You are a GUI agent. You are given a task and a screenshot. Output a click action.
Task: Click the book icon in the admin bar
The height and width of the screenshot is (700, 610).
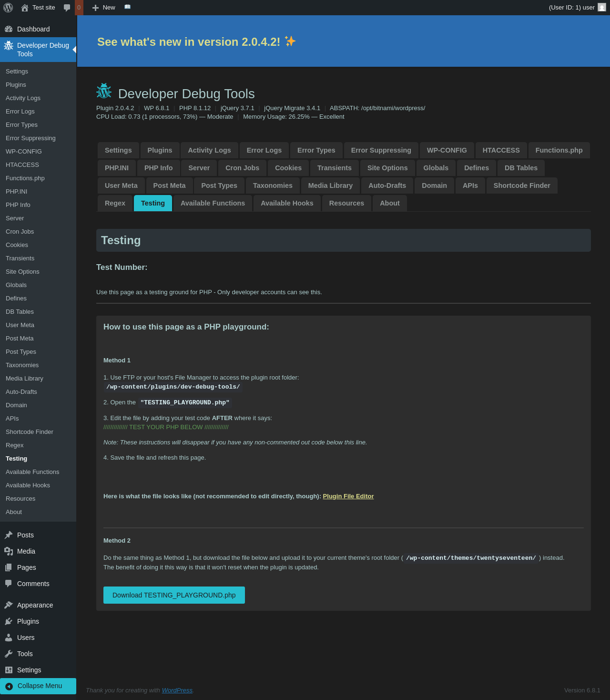(127, 7)
